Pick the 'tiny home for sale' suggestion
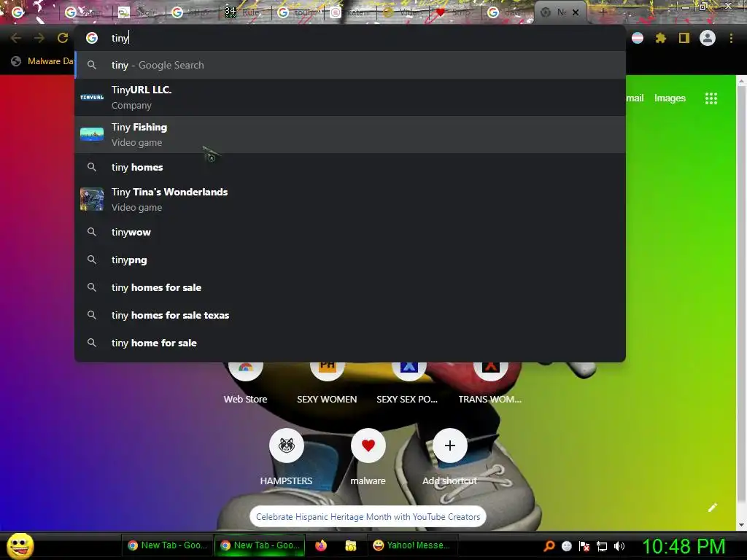The width and height of the screenshot is (747, 560). (x=350, y=343)
